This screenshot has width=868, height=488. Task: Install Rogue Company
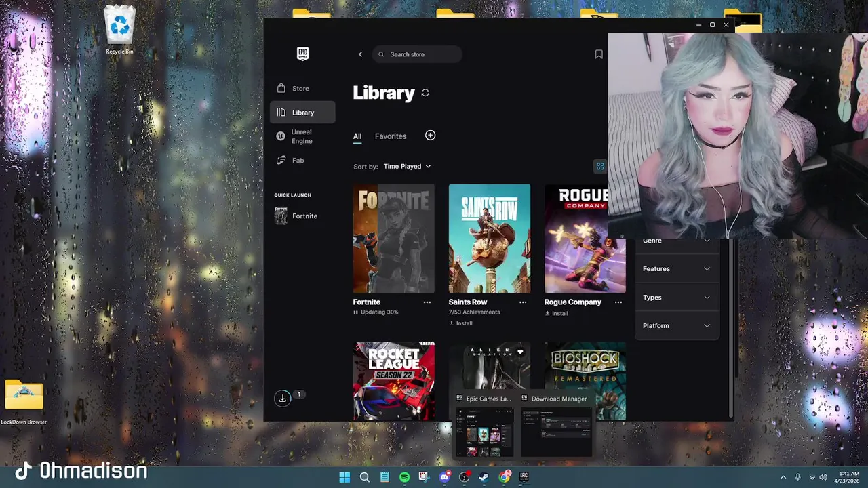(x=556, y=313)
